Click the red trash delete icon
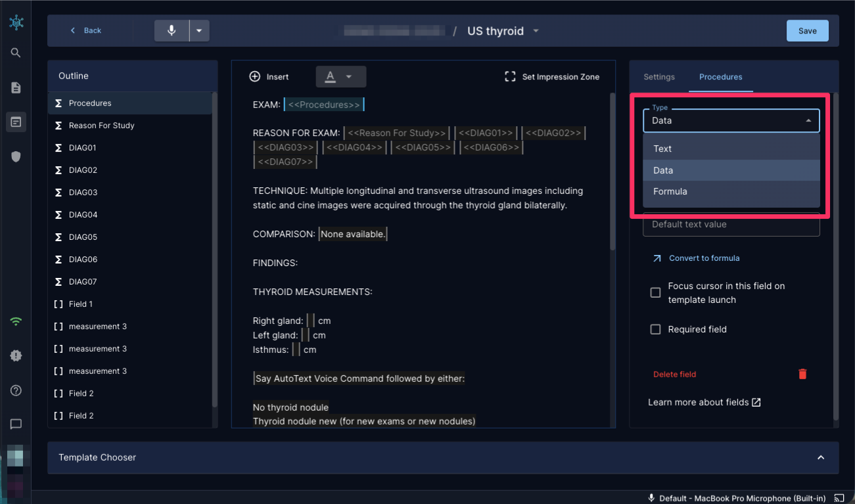Viewport: 855px width, 504px height. tap(802, 374)
